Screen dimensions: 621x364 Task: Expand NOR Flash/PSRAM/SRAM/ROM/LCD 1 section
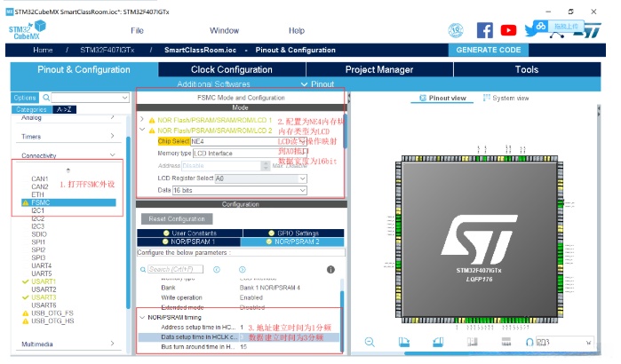coord(142,119)
